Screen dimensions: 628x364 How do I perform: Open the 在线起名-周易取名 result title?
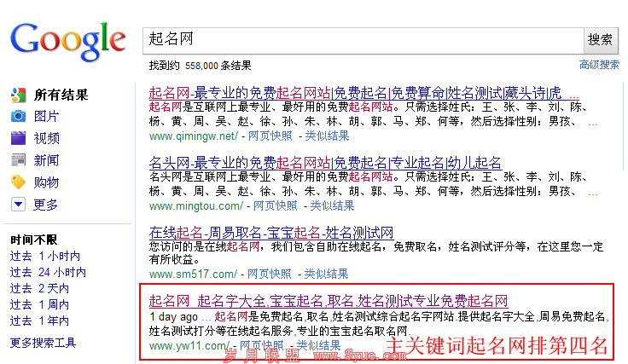[x=270, y=232]
